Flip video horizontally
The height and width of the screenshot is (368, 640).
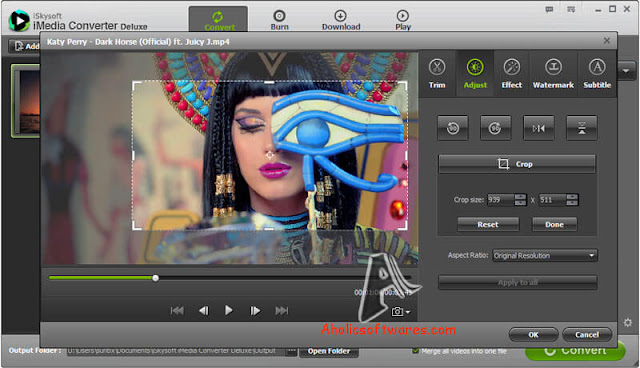coord(538,128)
